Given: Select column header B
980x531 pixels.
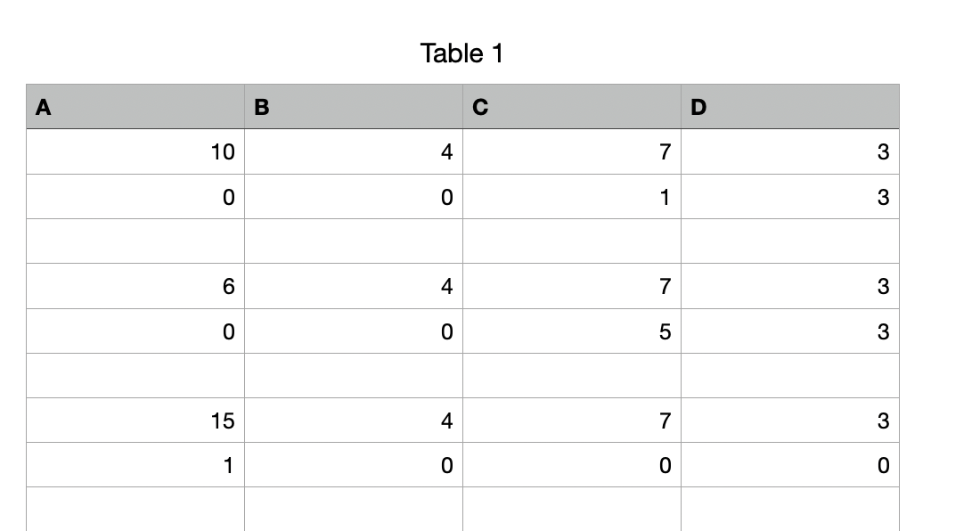Looking at the screenshot, I should pos(354,107).
